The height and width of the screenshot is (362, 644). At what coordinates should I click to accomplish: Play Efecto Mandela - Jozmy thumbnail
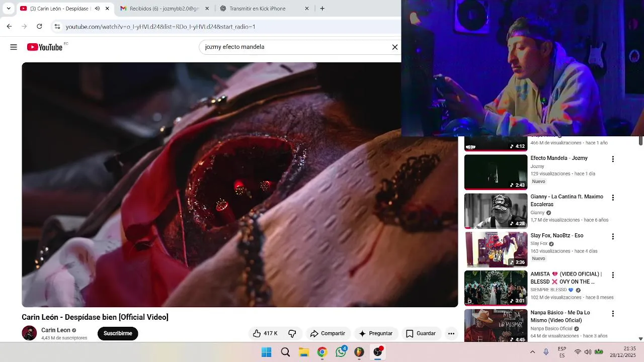[x=496, y=172]
